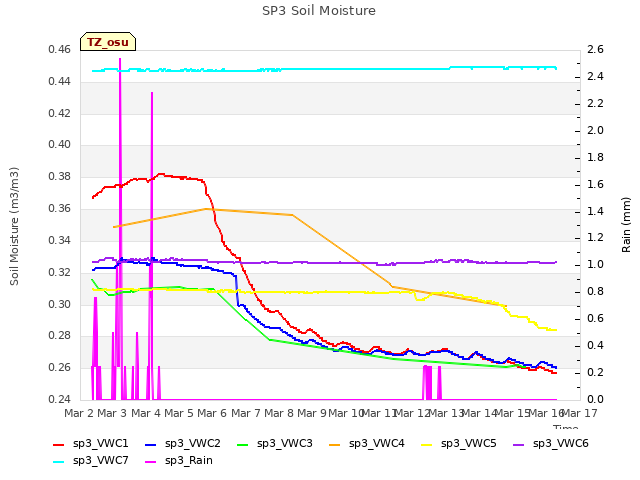This screenshot has width=640, height=480.
Task: Click the purple sp3_VWC6 legend swatch
Action: coord(518,444)
